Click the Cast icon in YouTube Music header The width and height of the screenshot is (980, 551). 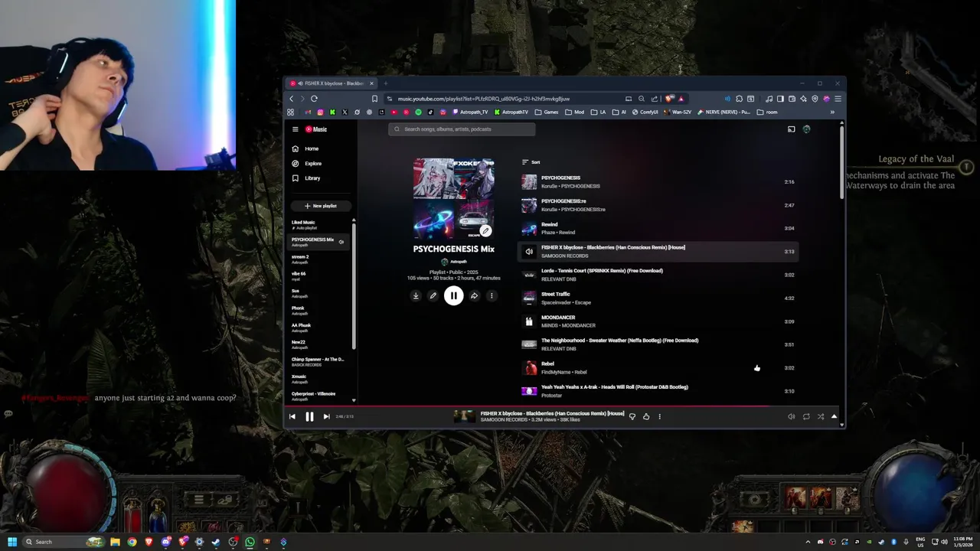point(791,129)
